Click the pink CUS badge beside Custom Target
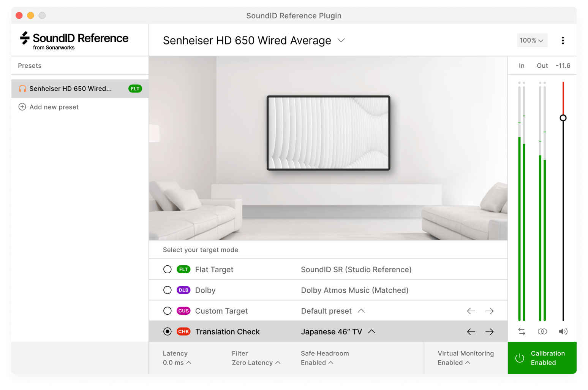 pos(183,311)
